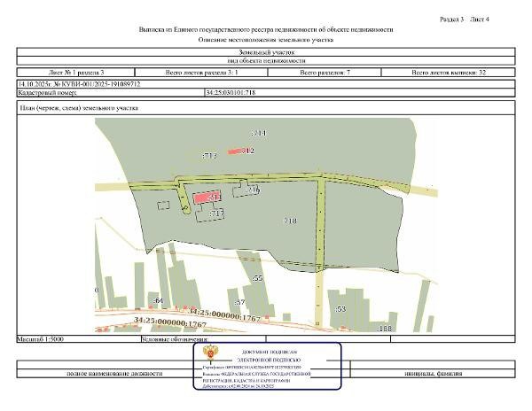532x411 pixels.
Task: Click the ':718' parcel label on the map
Action: 290,221
